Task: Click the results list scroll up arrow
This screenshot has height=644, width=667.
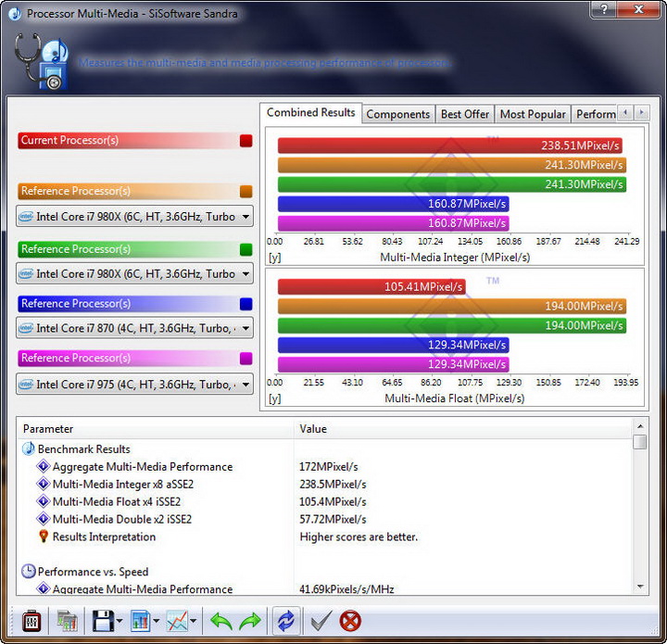Action: pos(640,426)
